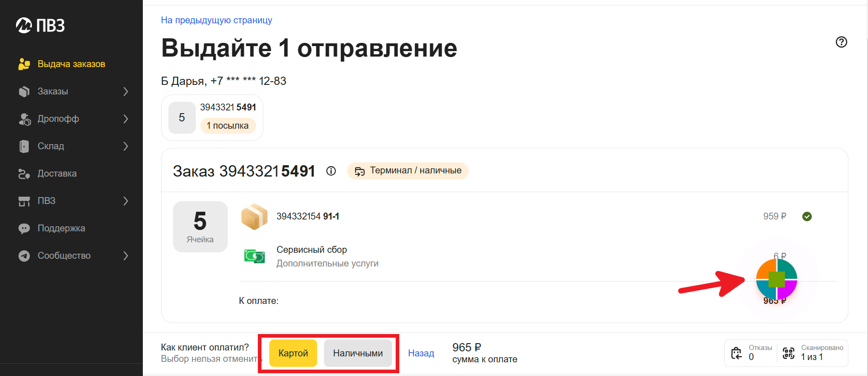Open Выдача заказов menu item
The image size is (868, 376).
tap(71, 64)
